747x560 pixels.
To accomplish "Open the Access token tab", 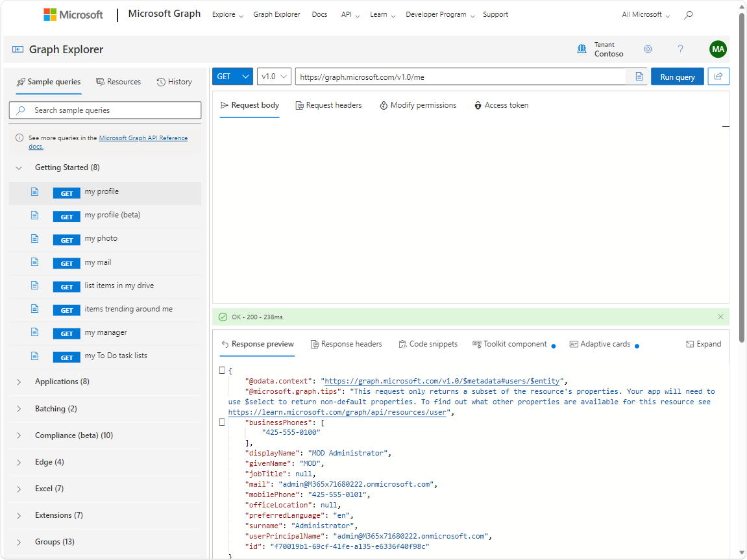I will coord(501,105).
